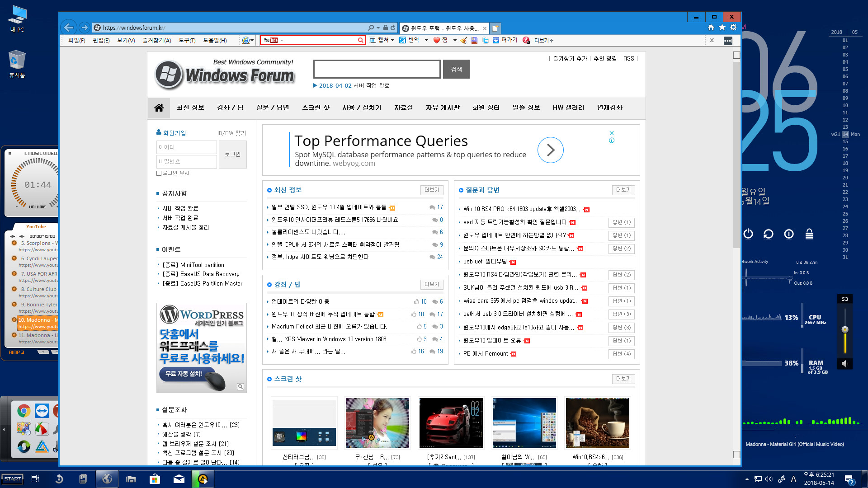This screenshot has width=868, height=488.
Task: Click 더보기 next to 질문과 답변
Action: 623,190
